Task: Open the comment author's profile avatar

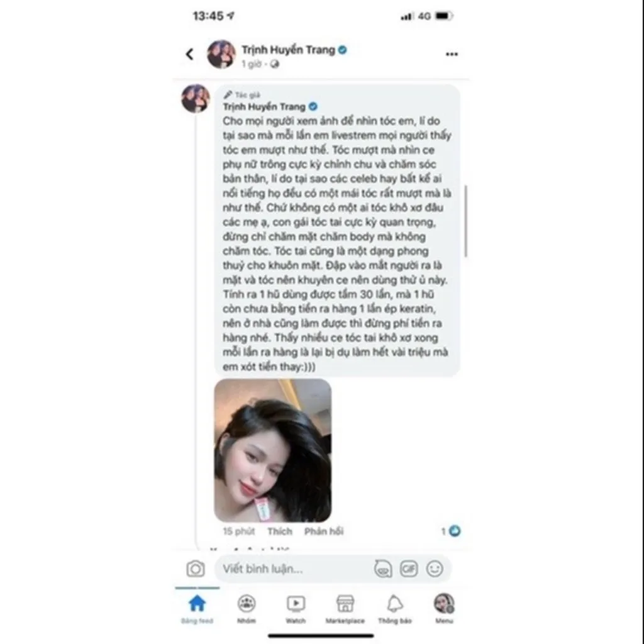Action: [196, 99]
